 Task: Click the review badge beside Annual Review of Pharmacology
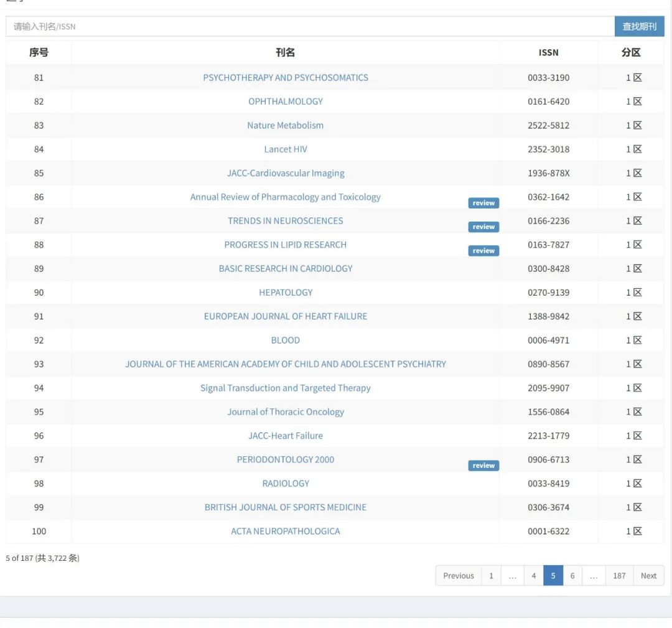click(x=483, y=203)
